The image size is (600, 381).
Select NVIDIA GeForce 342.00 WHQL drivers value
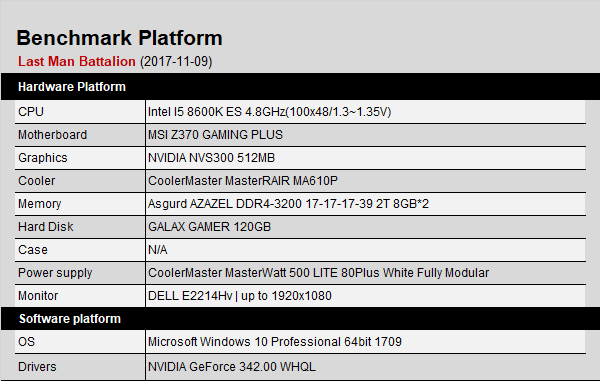click(232, 366)
